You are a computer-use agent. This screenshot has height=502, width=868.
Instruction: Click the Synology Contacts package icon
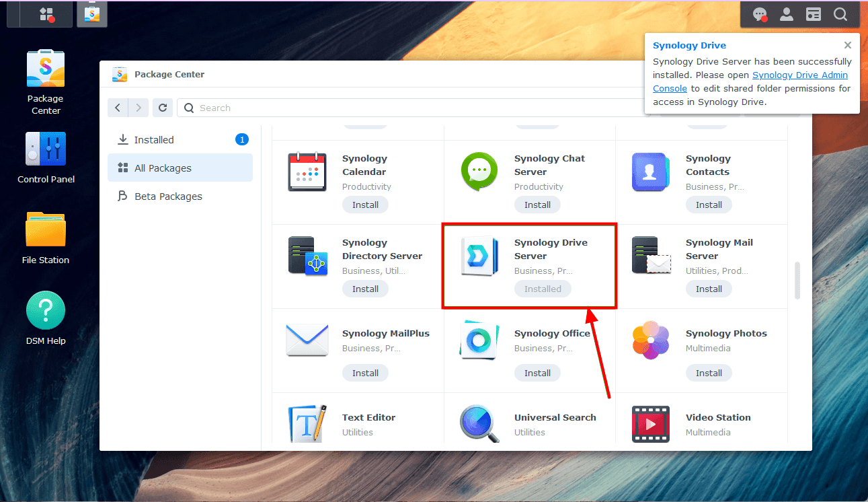[651, 172]
